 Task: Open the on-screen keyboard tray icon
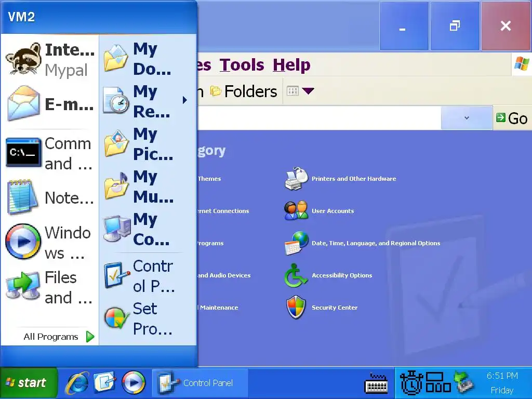[x=376, y=383]
